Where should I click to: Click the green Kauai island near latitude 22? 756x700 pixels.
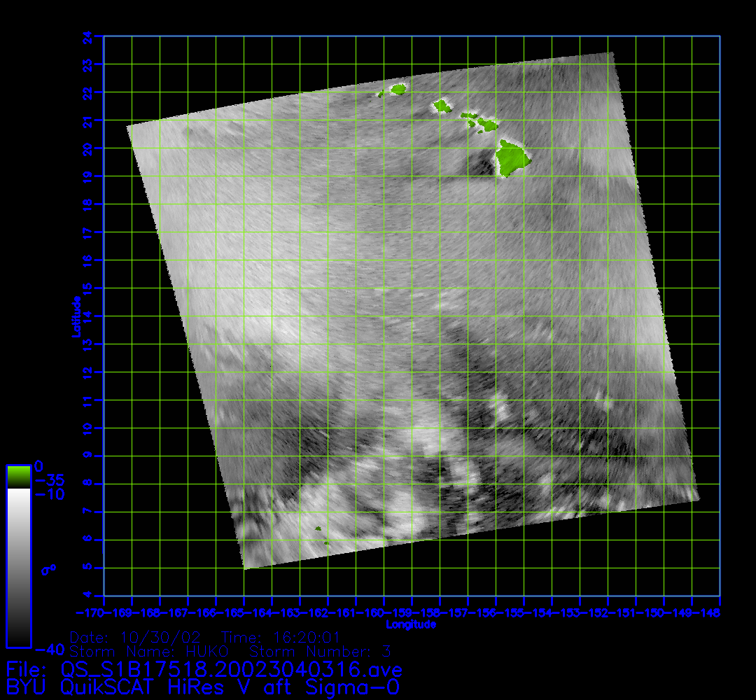tap(398, 89)
